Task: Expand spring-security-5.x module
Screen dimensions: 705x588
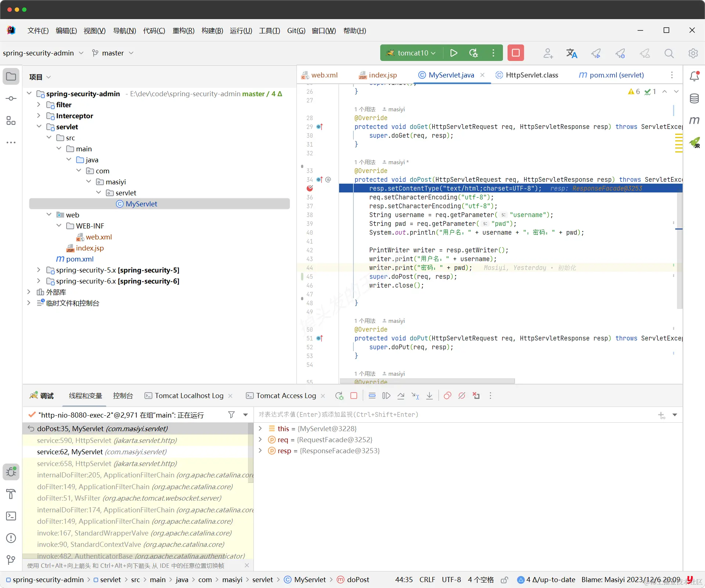Action: point(39,270)
